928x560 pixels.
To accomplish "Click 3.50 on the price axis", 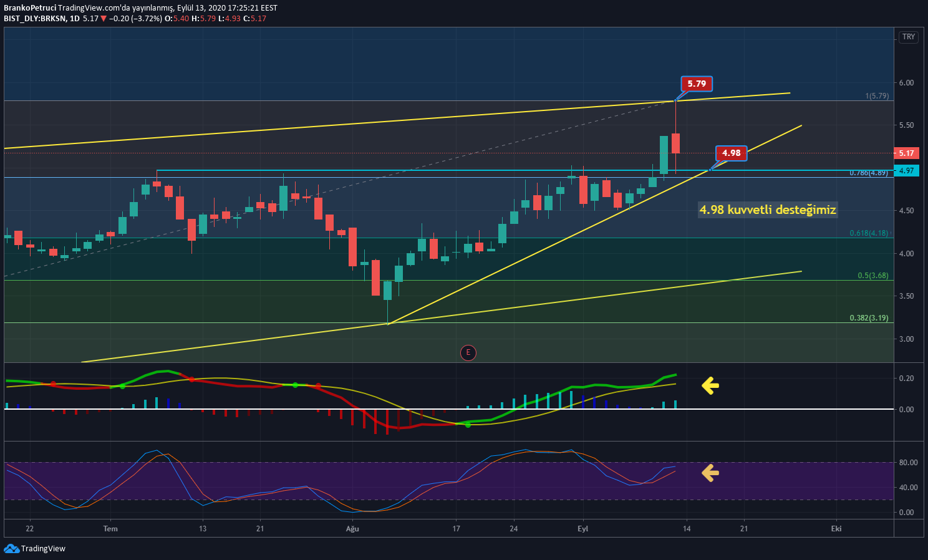I will coord(906,296).
